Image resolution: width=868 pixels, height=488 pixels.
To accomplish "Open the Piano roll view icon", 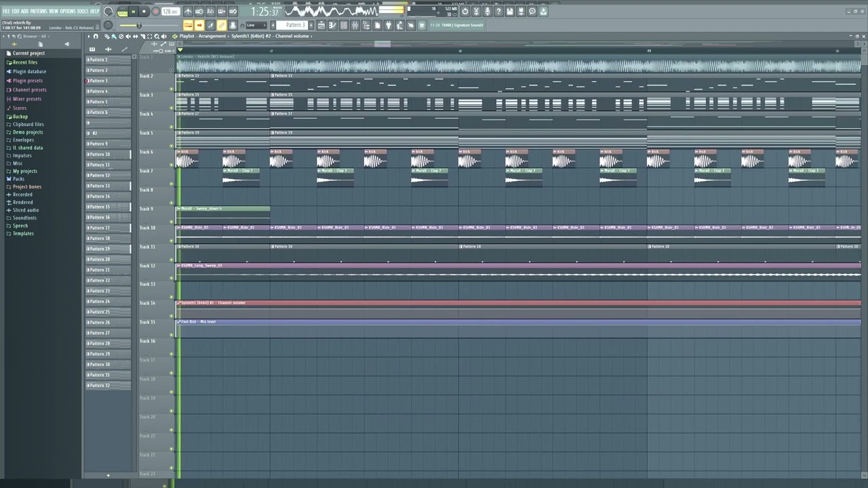I will (x=332, y=25).
